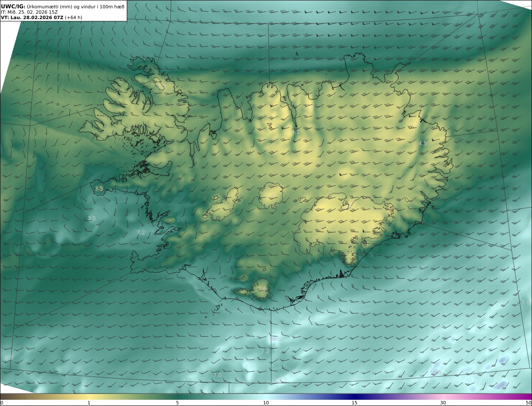Click the colorbar tick label "0"

tap(2, 403)
